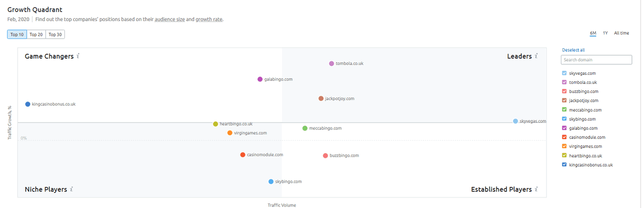
Task: Switch to the Top 10 tab
Action: pos(17,35)
